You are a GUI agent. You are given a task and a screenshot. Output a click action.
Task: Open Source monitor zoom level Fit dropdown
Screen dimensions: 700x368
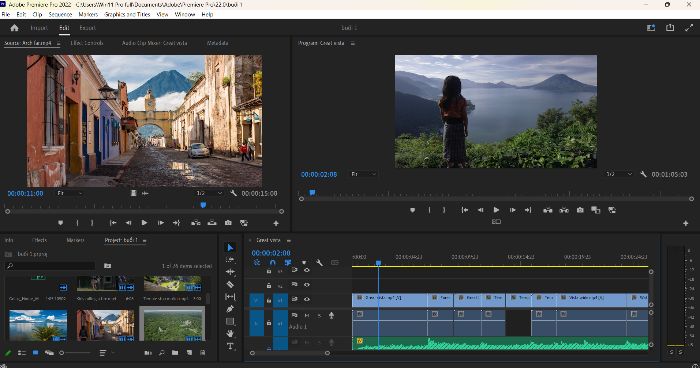point(70,193)
